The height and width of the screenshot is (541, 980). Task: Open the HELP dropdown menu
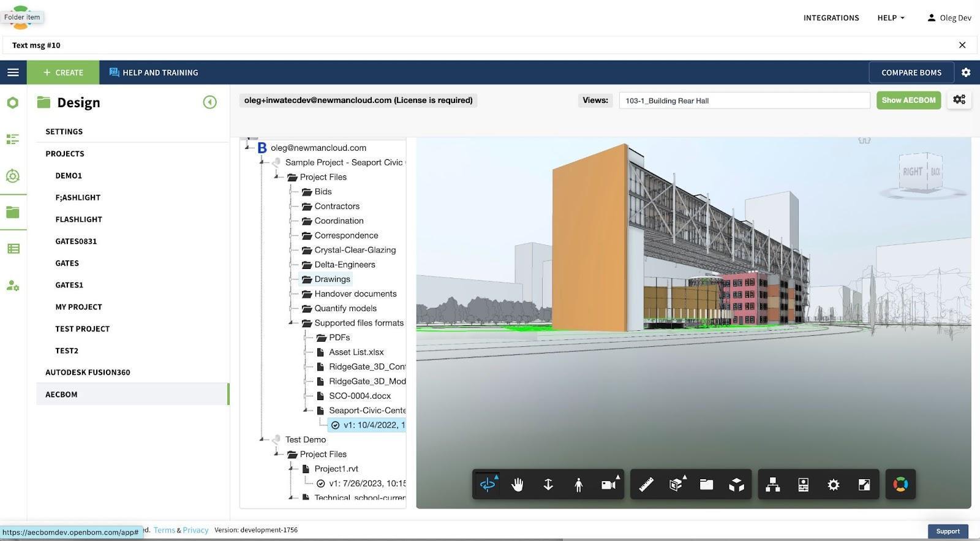(x=891, y=18)
